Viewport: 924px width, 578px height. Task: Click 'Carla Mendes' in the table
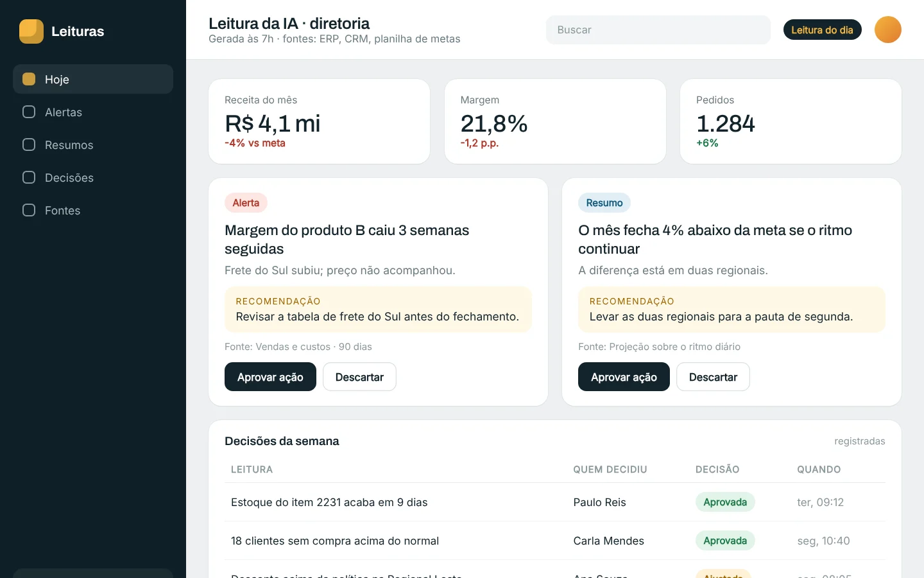point(608,541)
